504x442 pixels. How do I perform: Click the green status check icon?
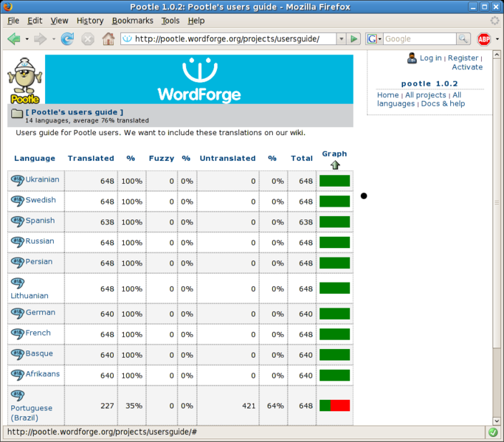click(x=493, y=432)
